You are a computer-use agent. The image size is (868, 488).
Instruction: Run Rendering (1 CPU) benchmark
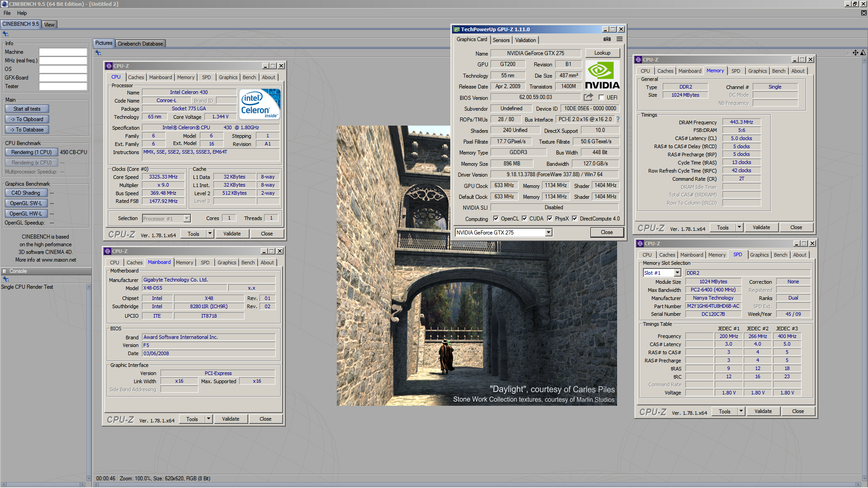(x=31, y=152)
